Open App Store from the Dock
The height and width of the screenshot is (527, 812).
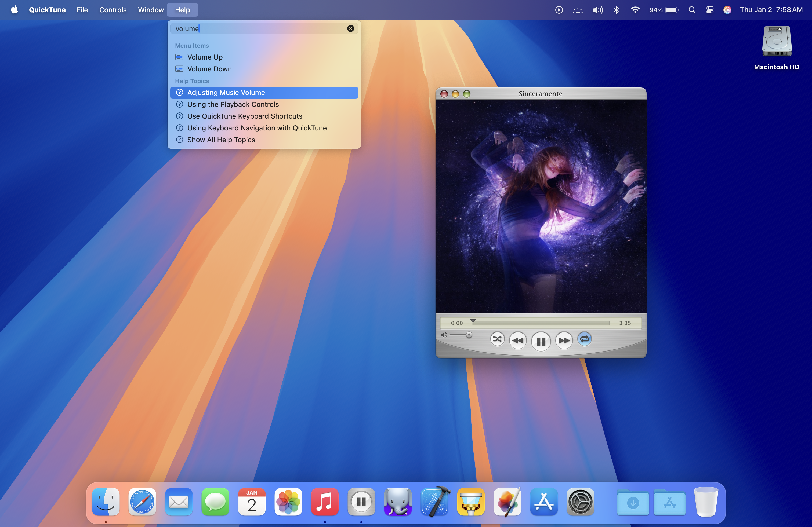point(544,502)
